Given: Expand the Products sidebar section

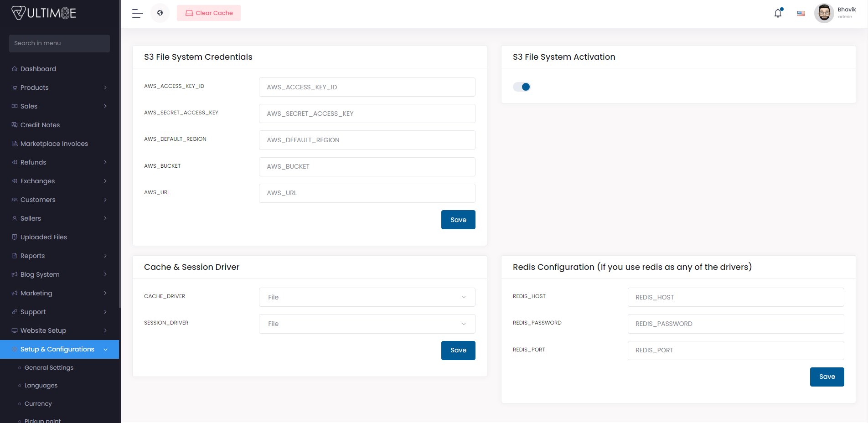Looking at the screenshot, I should pyautogui.click(x=34, y=87).
